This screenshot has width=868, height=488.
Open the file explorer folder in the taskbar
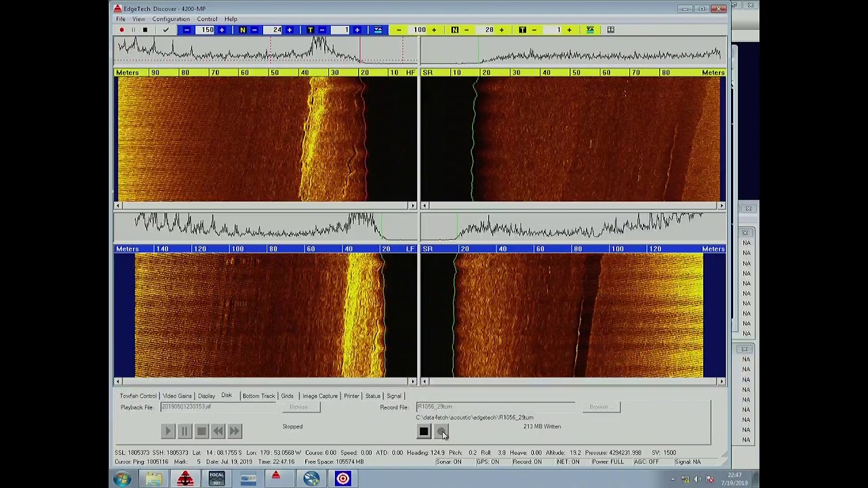[x=154, y=479]
